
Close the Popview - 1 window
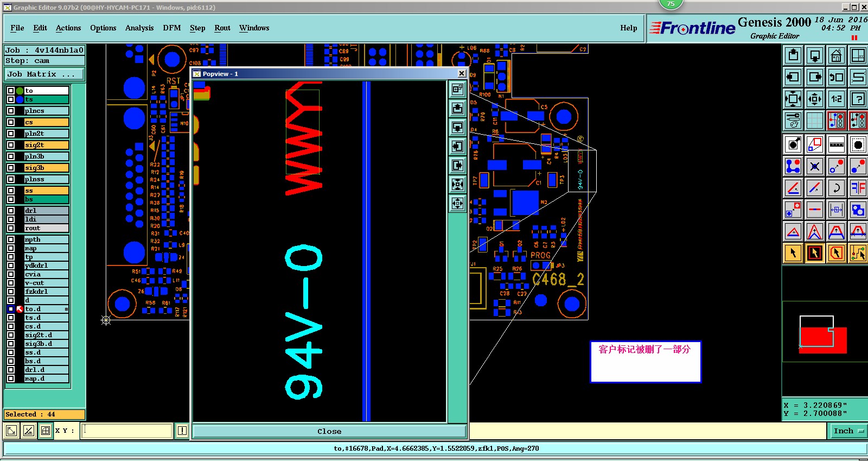[462, 73]
